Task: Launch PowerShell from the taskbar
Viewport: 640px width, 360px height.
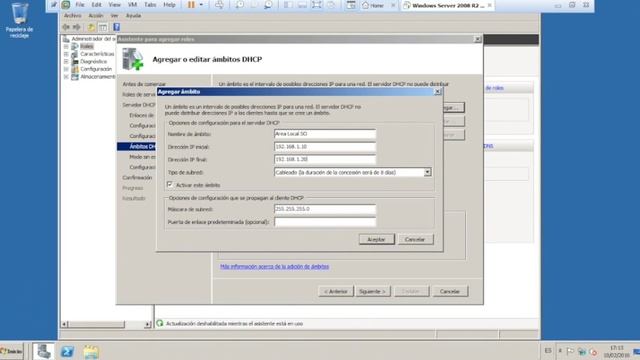Action: 67,351
